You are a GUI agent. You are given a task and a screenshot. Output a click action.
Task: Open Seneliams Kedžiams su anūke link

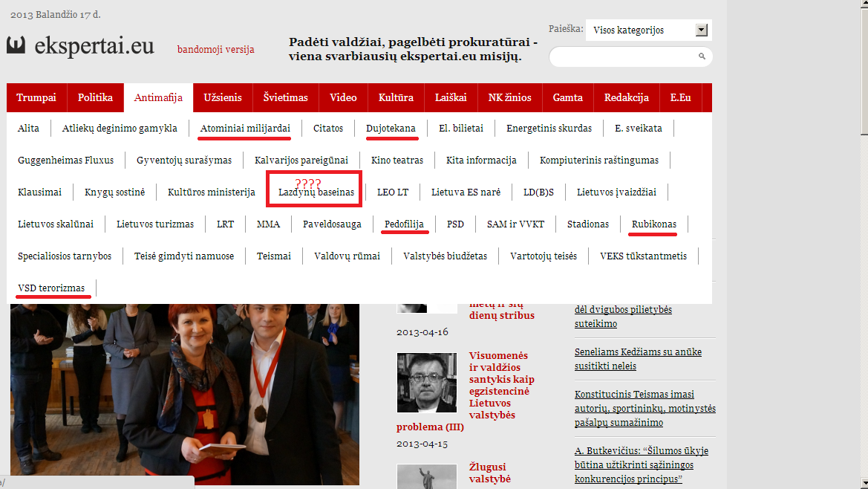639,359
